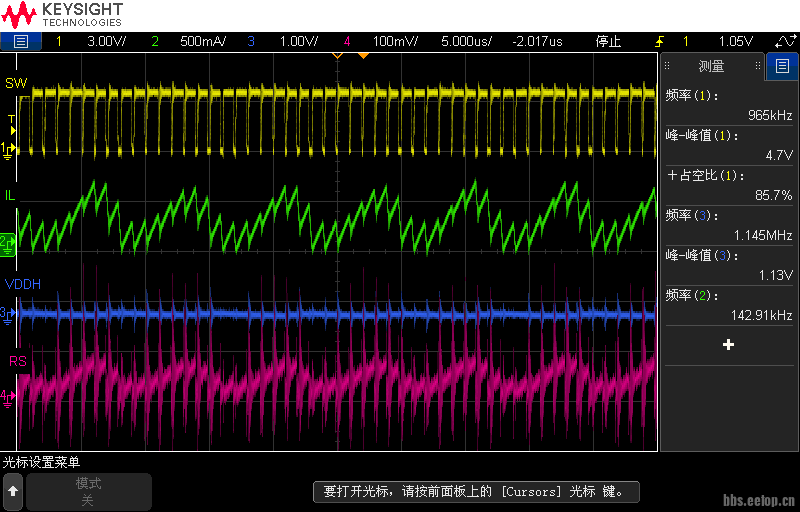Open the 5.000us/ timebase setting
The height and width of the screenshot is (512, 800).
(x=466, y=41)
